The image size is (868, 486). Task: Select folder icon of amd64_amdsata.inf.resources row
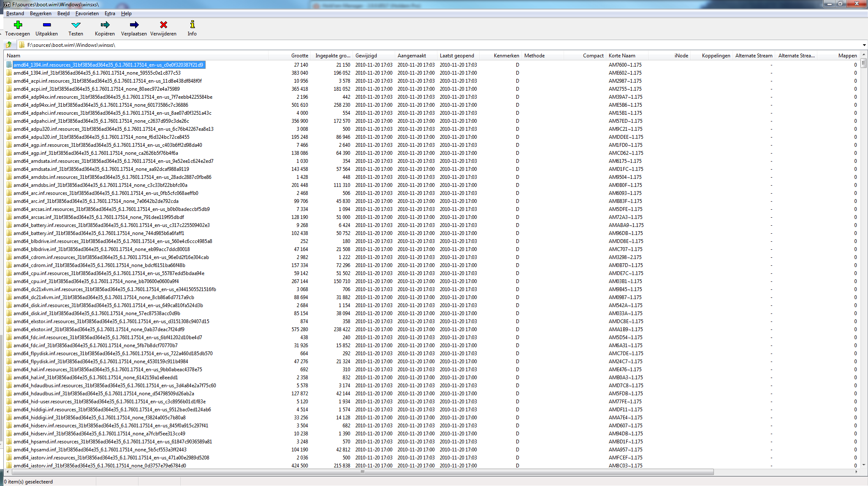point(9,161)
